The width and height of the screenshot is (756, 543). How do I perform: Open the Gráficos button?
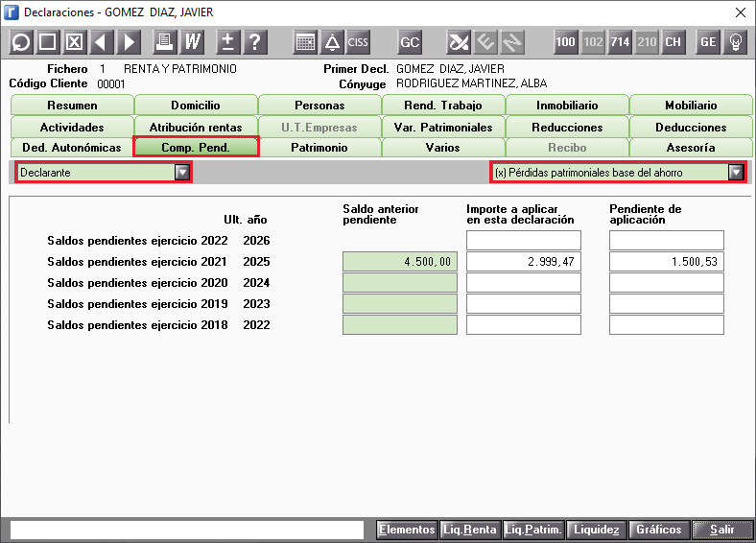[x=659, y=530]
